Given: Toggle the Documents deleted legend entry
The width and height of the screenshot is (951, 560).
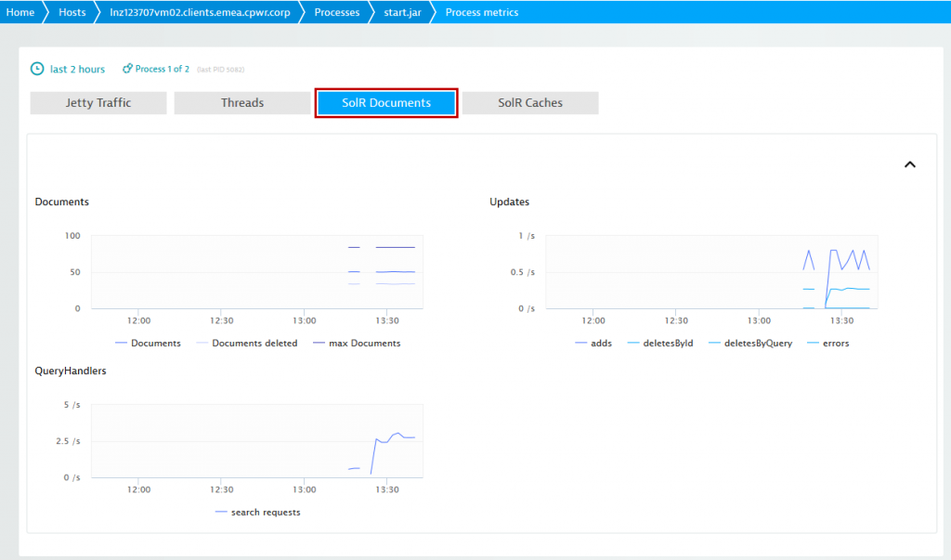Looking at the screenshot, I should (247, 343).
